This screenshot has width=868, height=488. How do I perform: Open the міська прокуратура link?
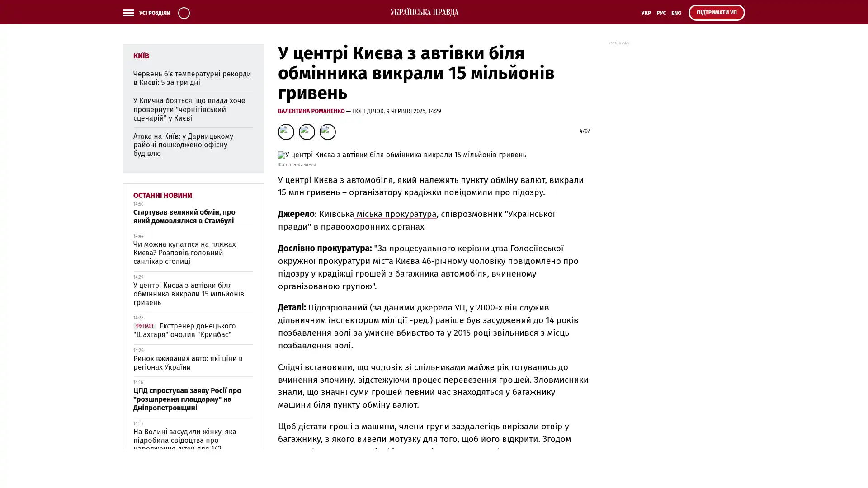396,214
